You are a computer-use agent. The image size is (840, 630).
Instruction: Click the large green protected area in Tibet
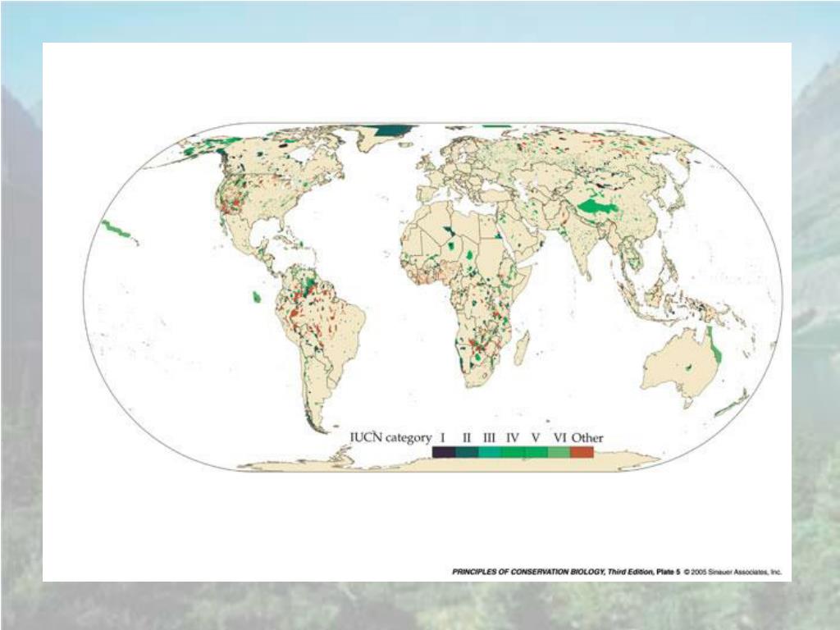[x=597, y=206]
